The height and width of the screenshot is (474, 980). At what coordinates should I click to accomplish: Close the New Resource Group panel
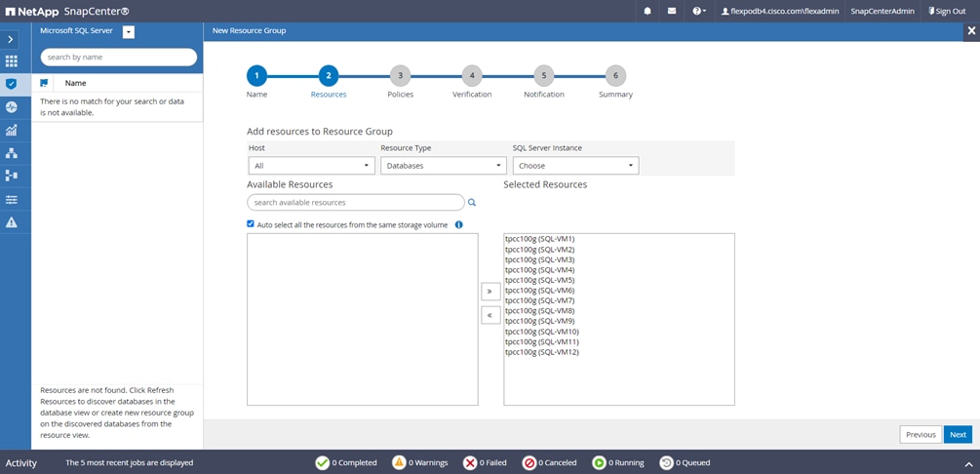pos(971,30)
